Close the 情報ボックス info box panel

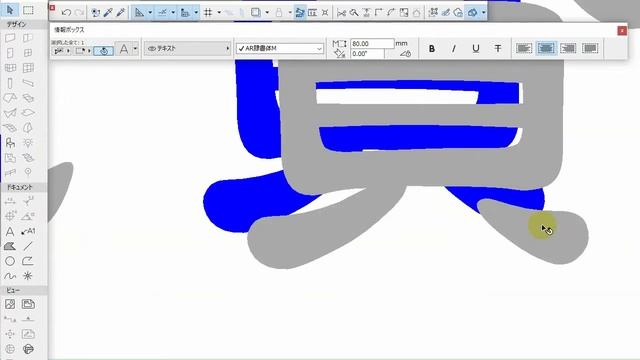(622, 31)
